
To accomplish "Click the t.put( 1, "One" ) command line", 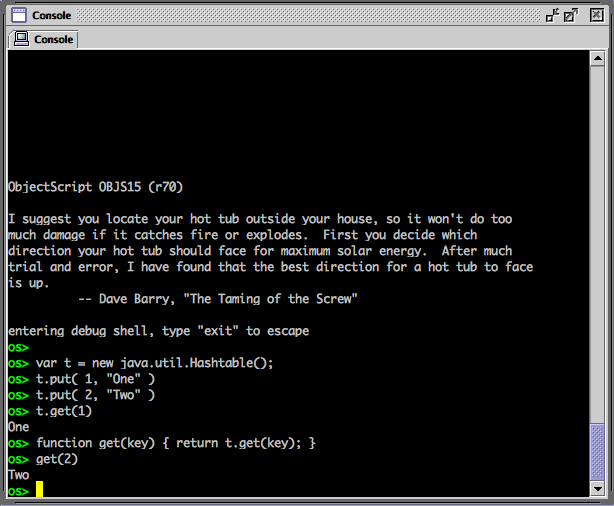I will click(95, 379).
